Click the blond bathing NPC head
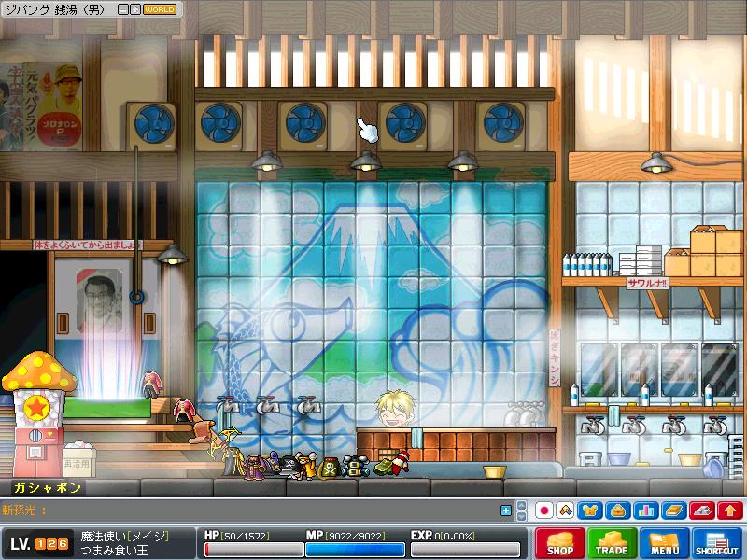The height and width of the screenshot is (560, 747). (395, 409)
